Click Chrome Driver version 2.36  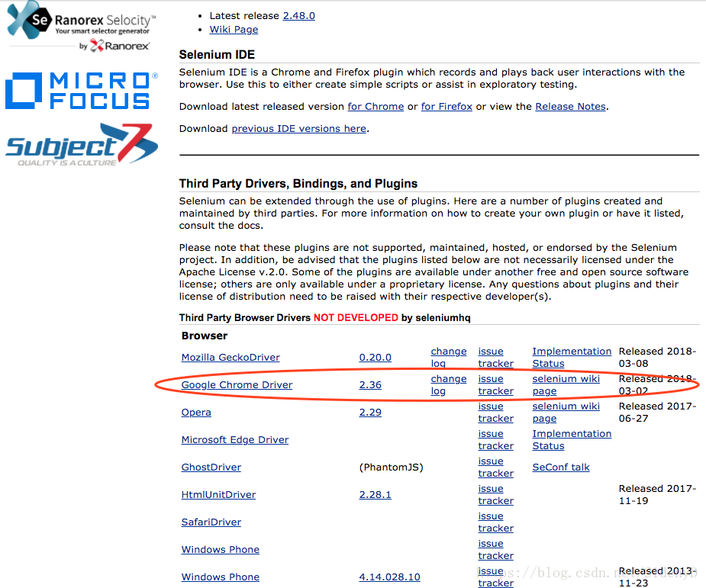370,385
